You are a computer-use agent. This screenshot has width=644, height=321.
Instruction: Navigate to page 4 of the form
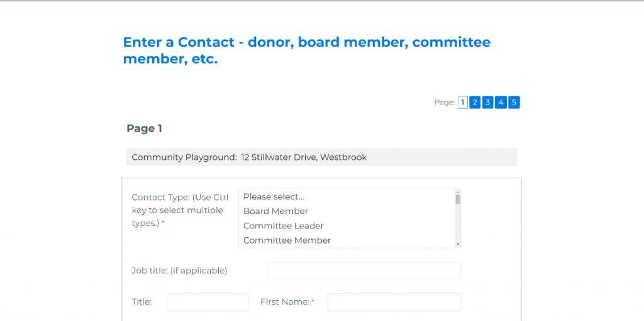coord(501,103)
